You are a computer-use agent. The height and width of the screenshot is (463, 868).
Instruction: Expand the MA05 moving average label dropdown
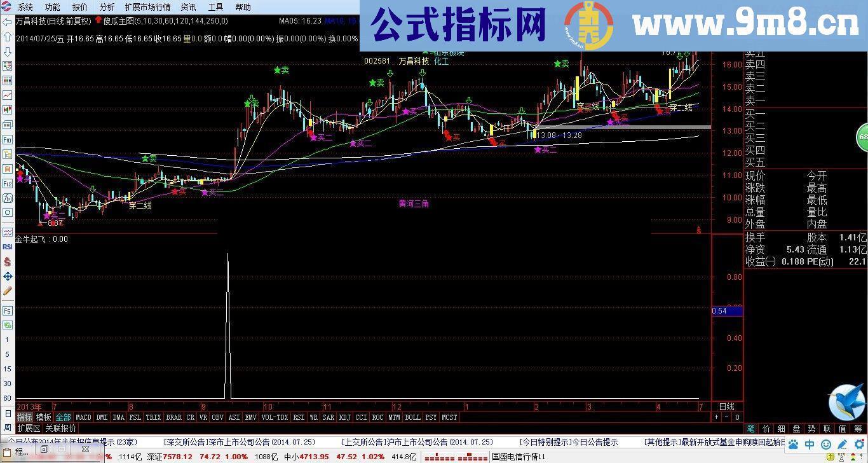(289, 21)
